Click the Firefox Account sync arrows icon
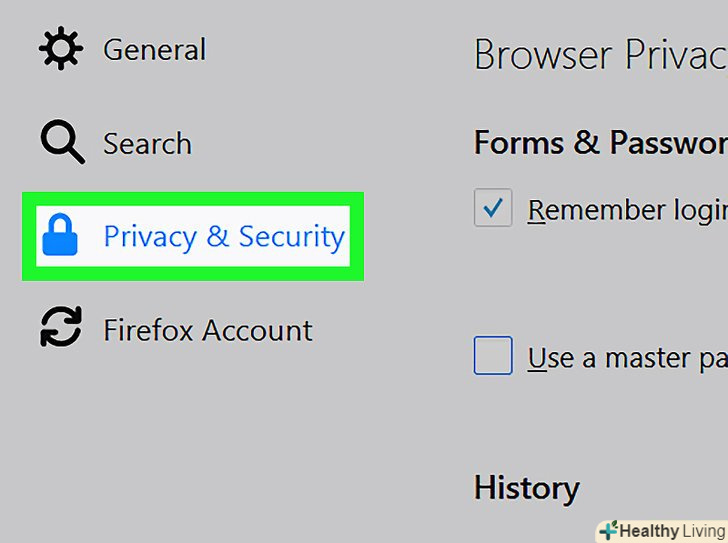 [x=60, y=329]
